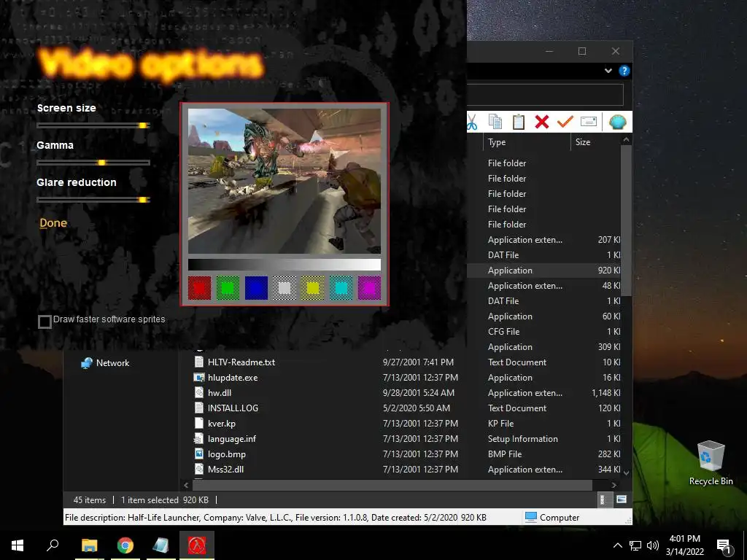
Task: Open Google Chrome from the taskbar
Action: (x=125, y=545)
